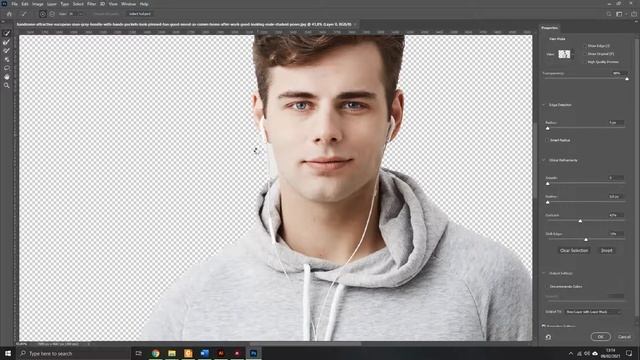This screenshot has height=360, width=640.
Task: Click the brush preset icon in options bar
Action: (x=24, y=14)
